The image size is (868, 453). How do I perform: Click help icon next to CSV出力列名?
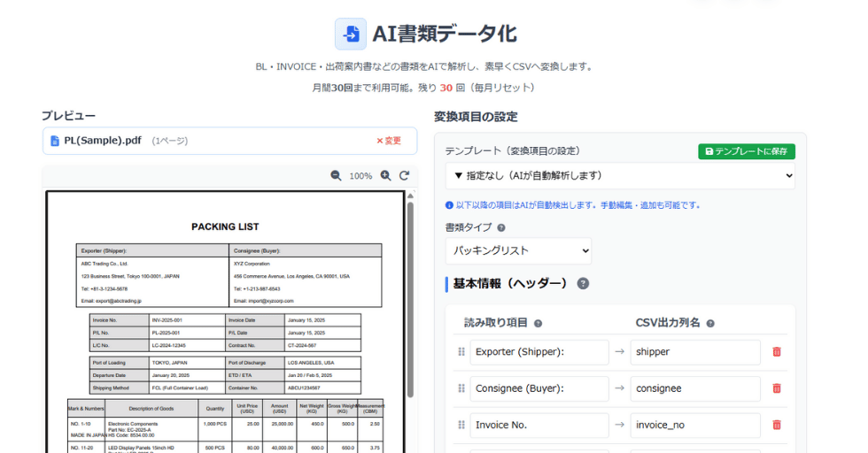click(710, 324)
